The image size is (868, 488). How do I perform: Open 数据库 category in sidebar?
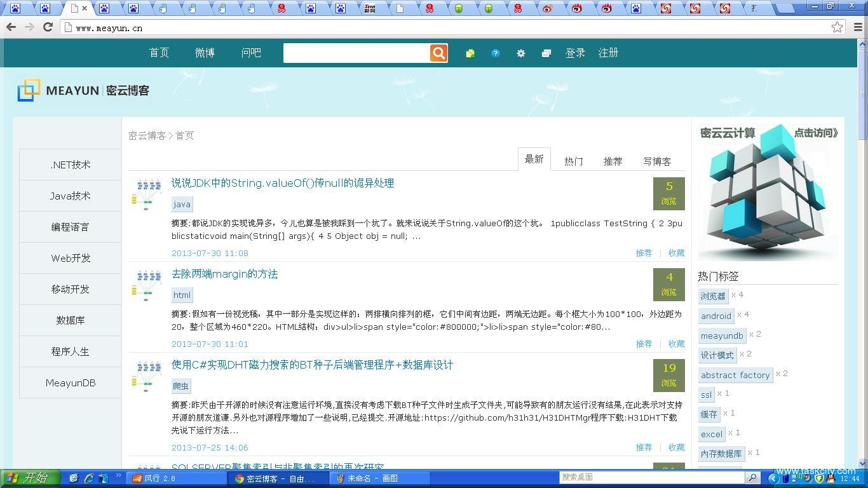[x=71, y=320]
